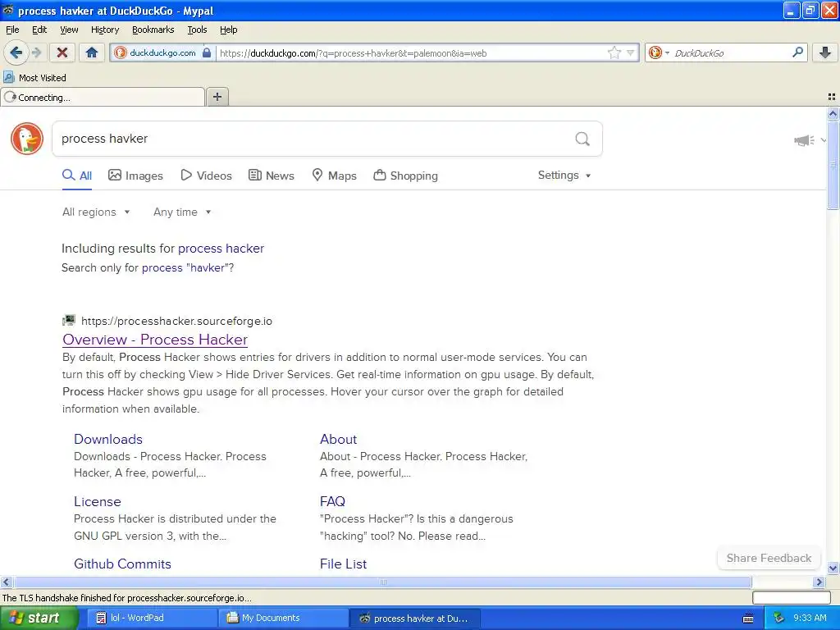Open the Downloads arrow button
The image size is (840, 630).
825,52
